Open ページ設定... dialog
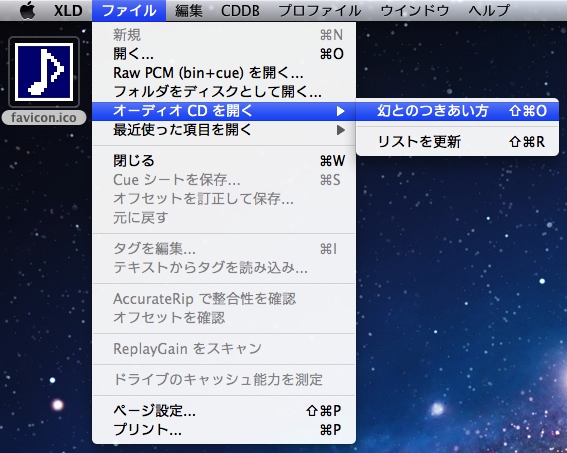 point(224,410)
